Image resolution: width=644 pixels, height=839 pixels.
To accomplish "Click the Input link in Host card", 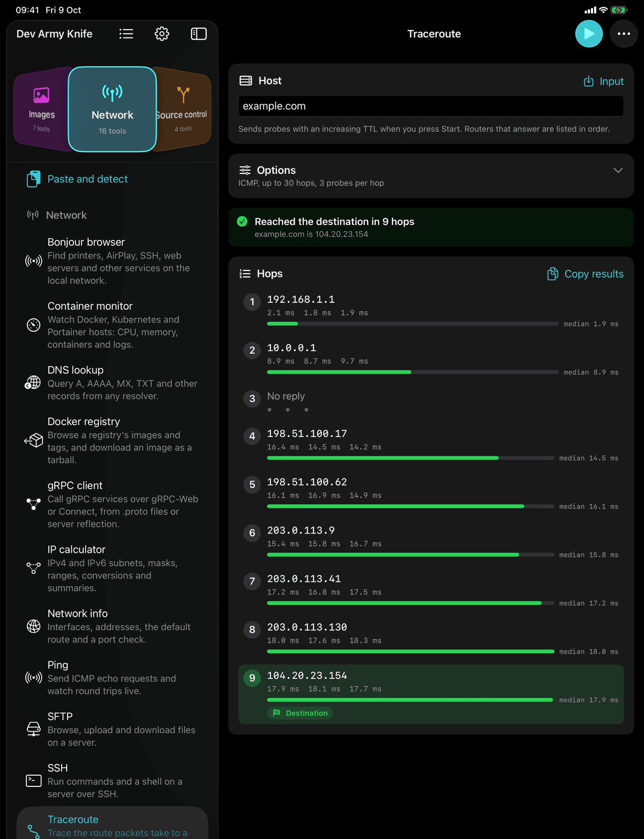I will pyautogui.click(x=604, y=81).
